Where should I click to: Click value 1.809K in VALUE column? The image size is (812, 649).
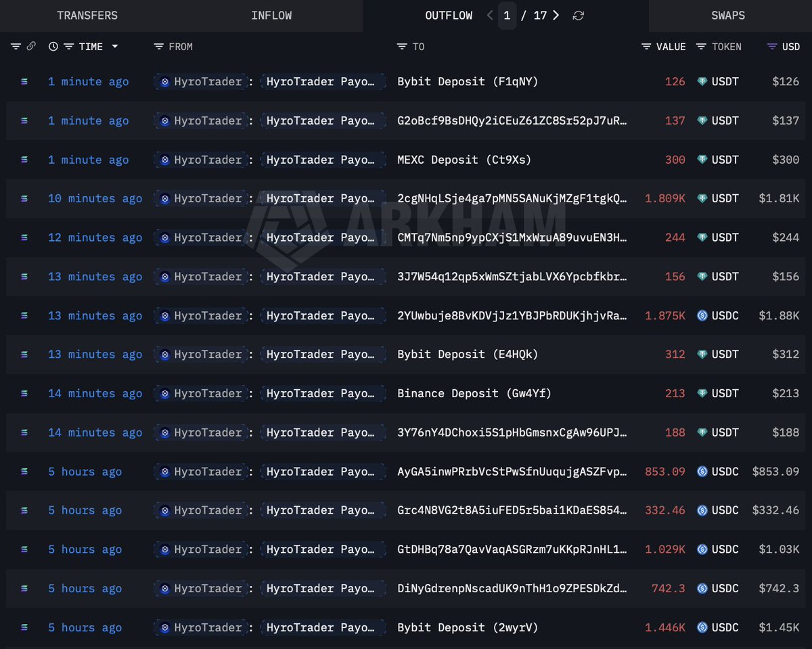tap(665, 198)
